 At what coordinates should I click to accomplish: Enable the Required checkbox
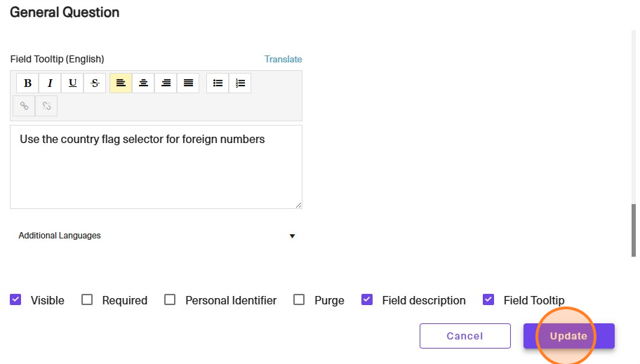[x=87, y=300]
